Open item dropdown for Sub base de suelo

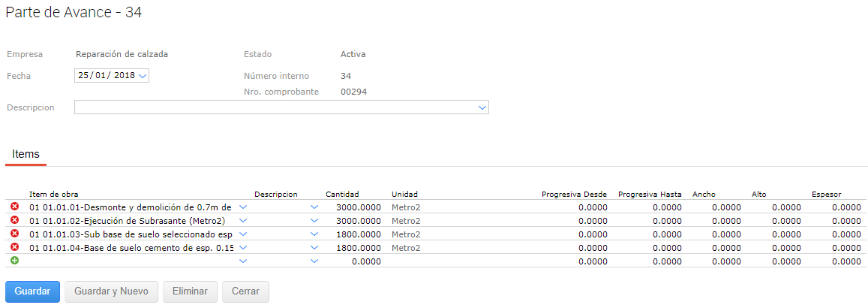(x=242, y=234)
